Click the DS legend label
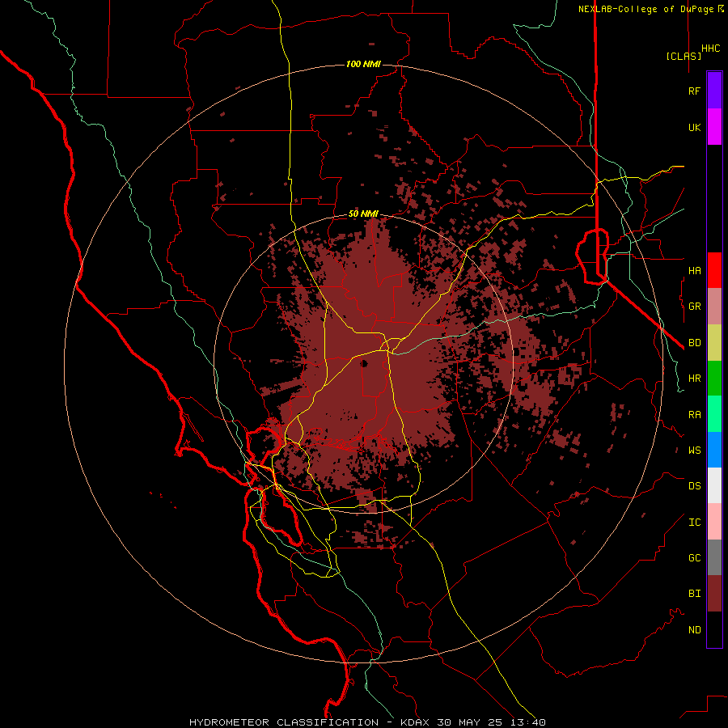 tap(694, 486)
